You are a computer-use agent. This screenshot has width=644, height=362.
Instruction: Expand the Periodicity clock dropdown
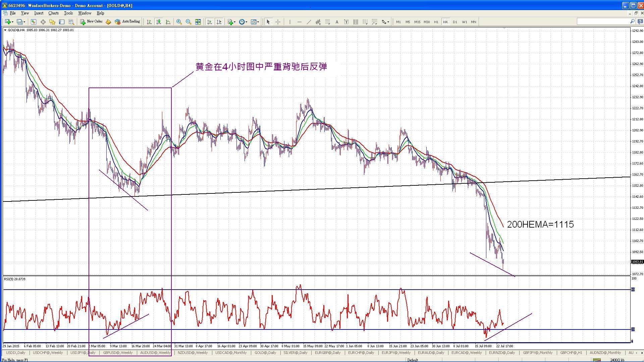tap(243, 22)
